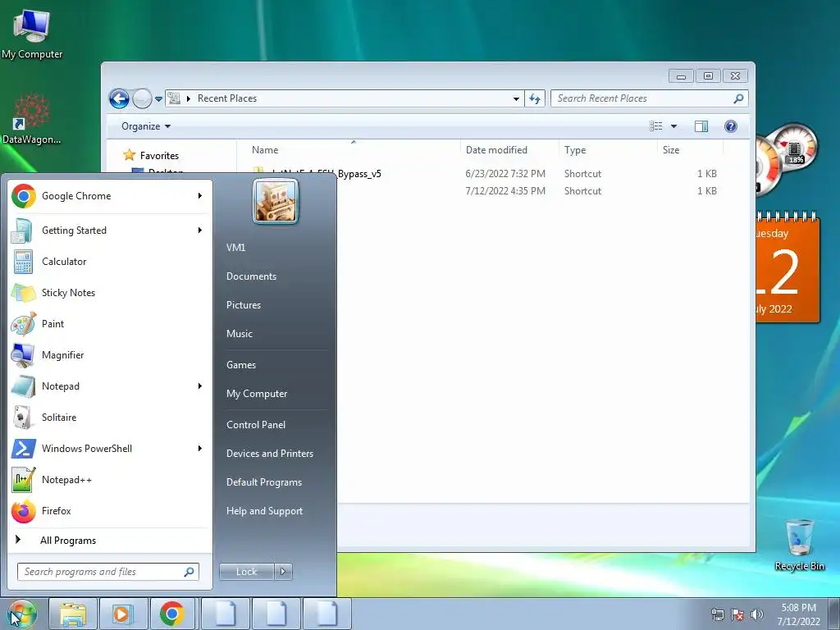Open Music library in Start menu
The height and width of the screenshot is (630, 840).
(x=240, y=334)
